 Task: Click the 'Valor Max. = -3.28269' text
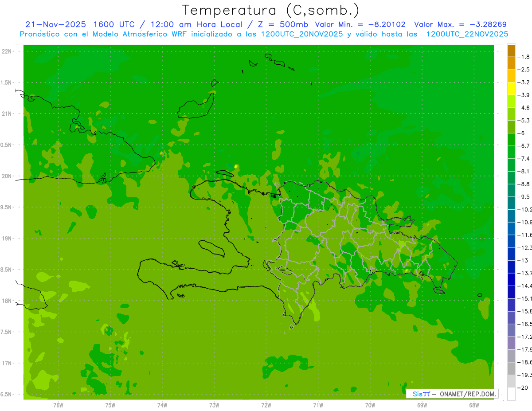point(460,24)
